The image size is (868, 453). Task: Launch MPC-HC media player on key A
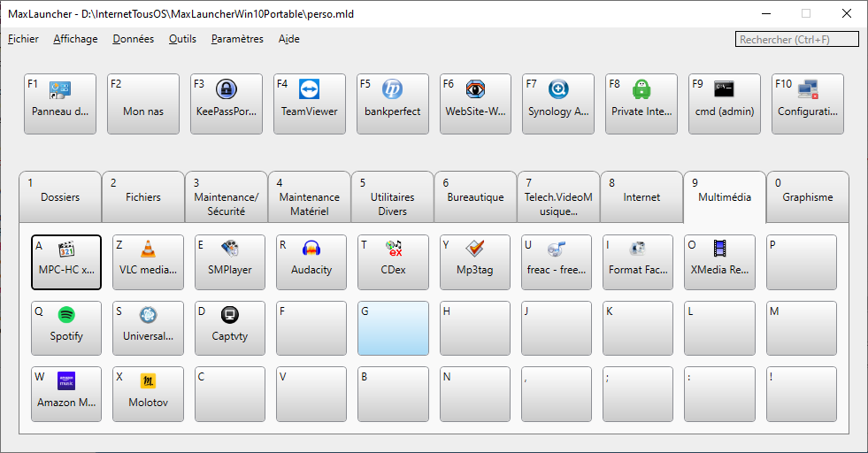[66, 262]
